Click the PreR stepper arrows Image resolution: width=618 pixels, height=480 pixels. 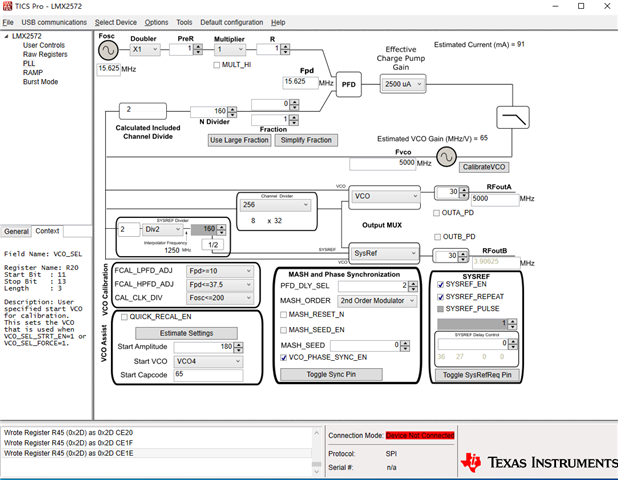click(x=198, y=49)
